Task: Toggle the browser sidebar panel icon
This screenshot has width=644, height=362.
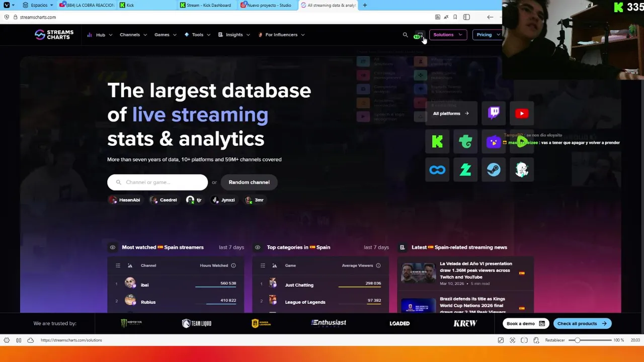Action: point(466,17)
